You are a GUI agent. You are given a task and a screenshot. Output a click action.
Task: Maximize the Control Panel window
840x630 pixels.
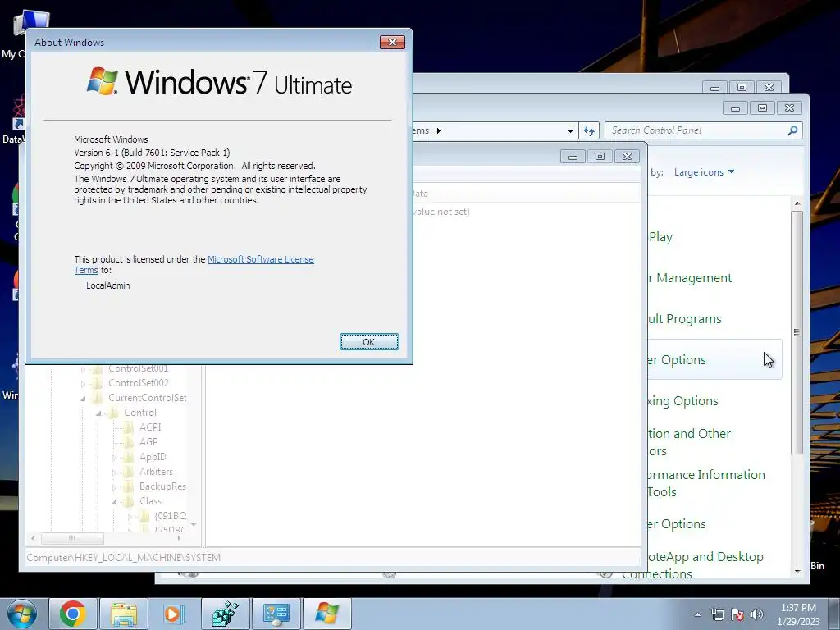[x=762, y=108]
